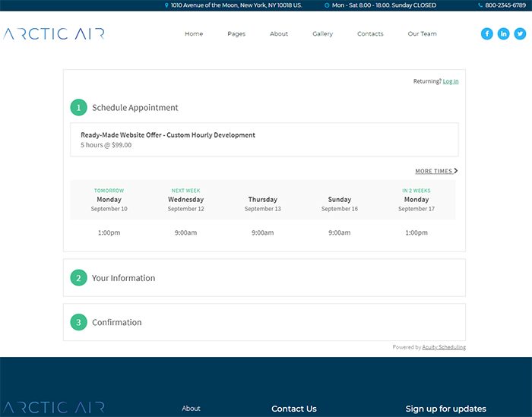Click the Contact Us footer heading

[294, 409]
